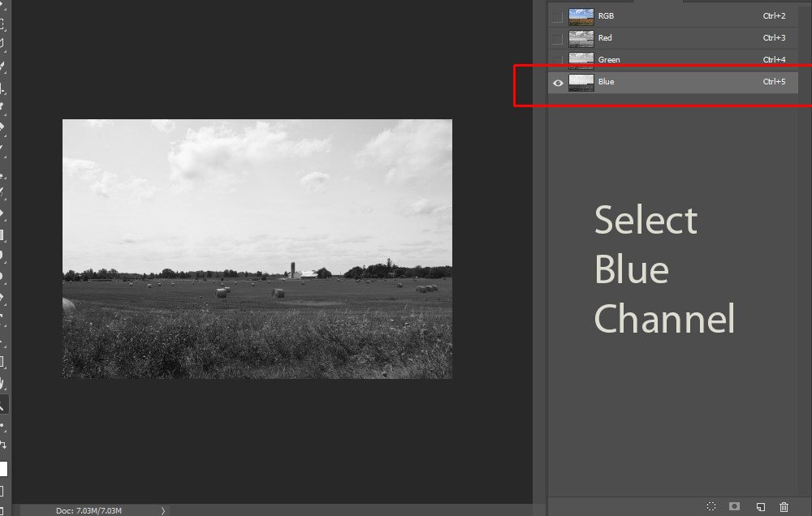The image size is (812, 516).
Task: Toggle visibility of the Green channel
Action: (x=557, y=59)
